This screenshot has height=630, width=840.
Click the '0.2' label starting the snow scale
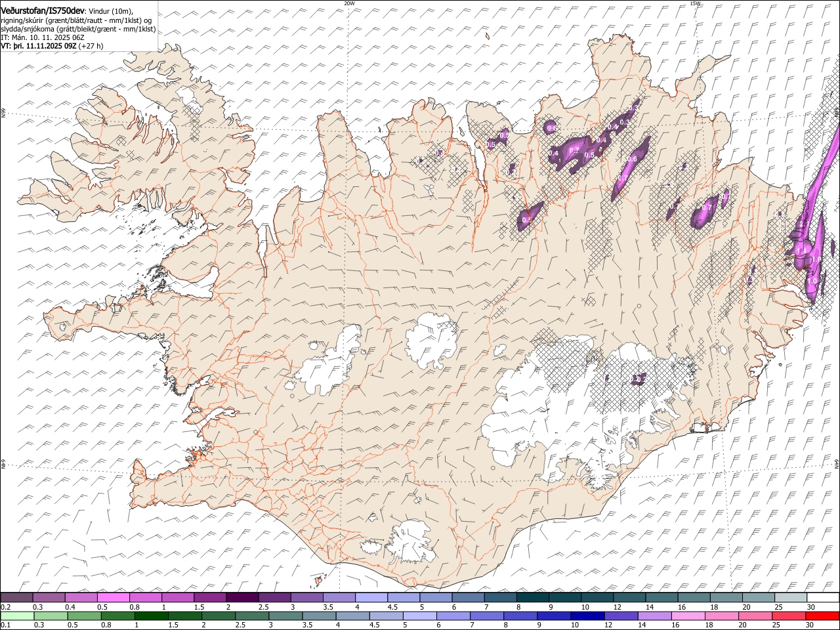click(5, 607)
